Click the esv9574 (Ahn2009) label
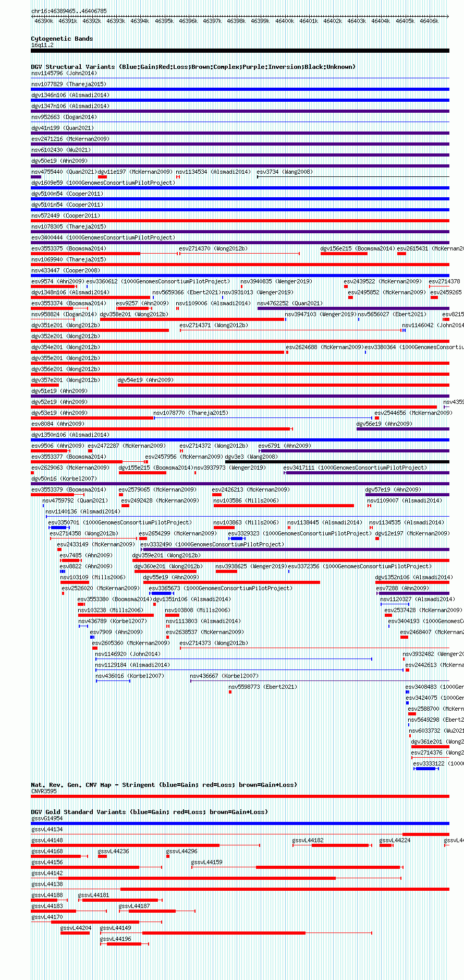The width and height of the screenshot is (464, 980). 58,281
